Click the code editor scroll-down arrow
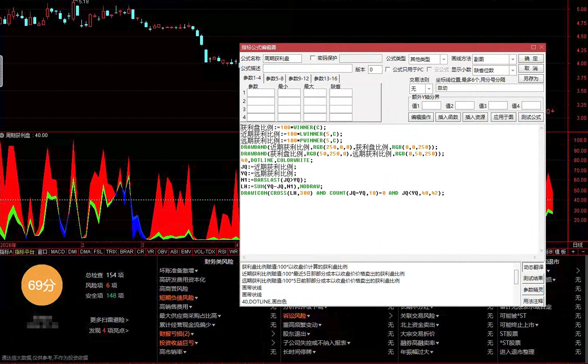 coord(542,250)
